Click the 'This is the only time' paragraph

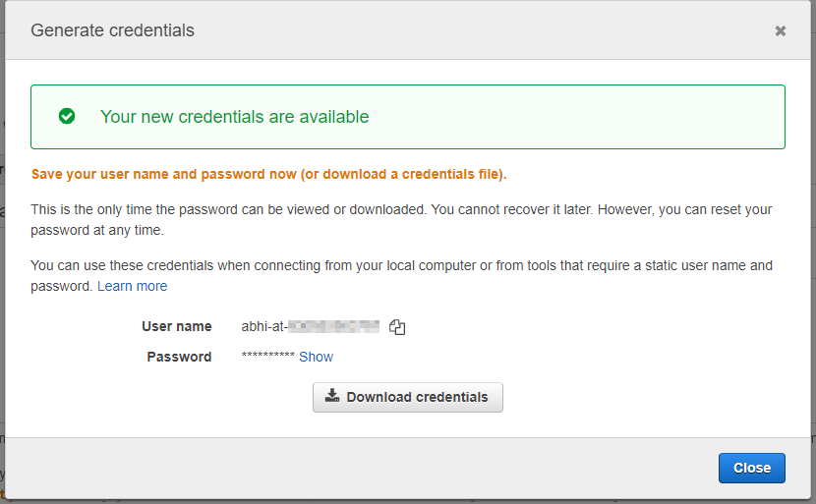tap(401, 220)
